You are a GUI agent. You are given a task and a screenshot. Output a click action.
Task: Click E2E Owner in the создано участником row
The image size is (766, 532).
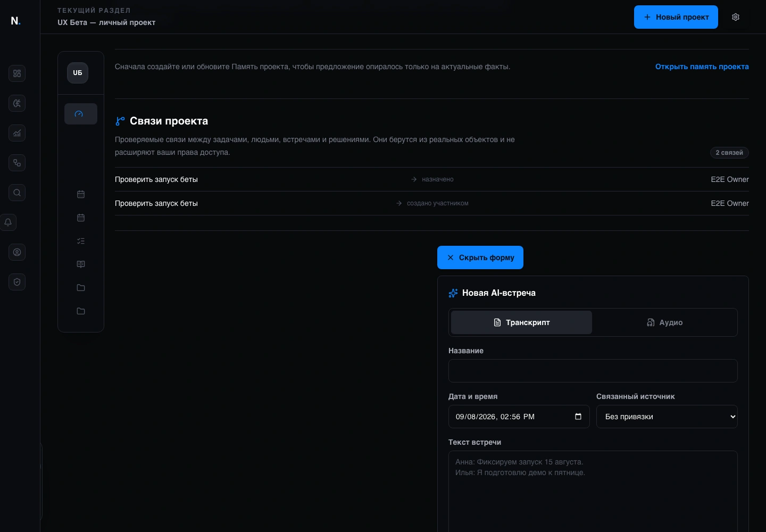click(x=730, y=203)
